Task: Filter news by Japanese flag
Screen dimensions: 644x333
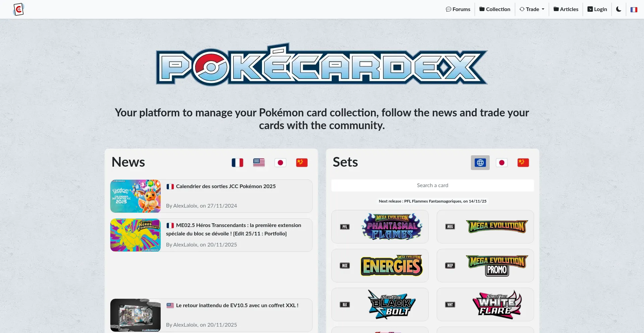Action: tap(280, 163)
